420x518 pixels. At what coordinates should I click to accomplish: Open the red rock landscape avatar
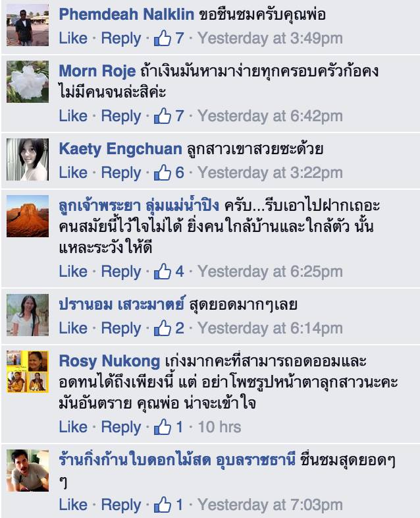[x=28, y=216]
